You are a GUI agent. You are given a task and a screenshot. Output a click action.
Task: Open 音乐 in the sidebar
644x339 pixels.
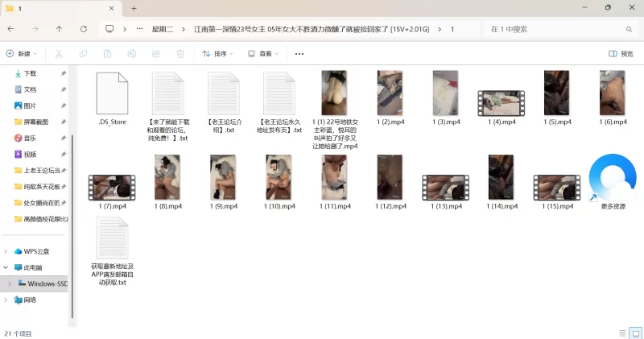click(x=30, y=138)
